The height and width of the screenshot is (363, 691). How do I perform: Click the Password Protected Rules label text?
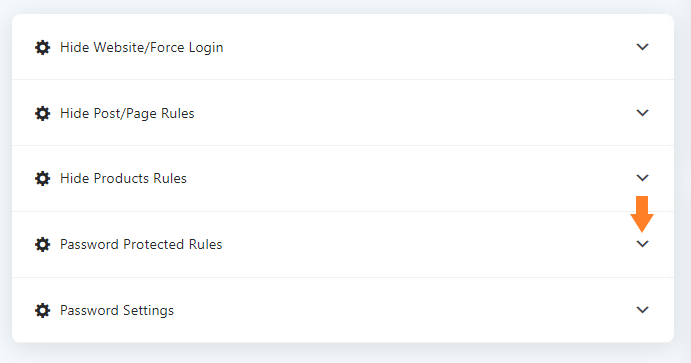[141, 244]
